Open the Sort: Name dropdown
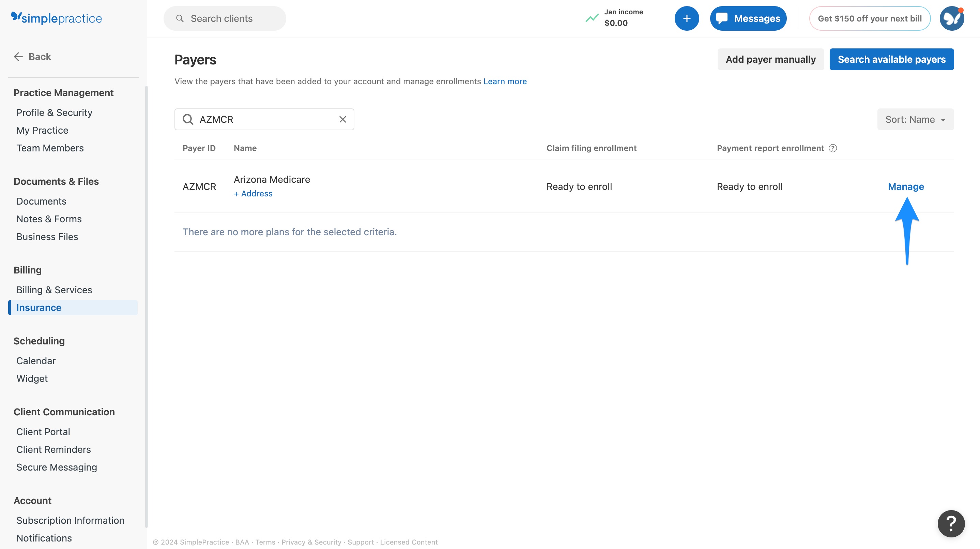980x549 pixels. pyautogui.click(x=915, y=119)
